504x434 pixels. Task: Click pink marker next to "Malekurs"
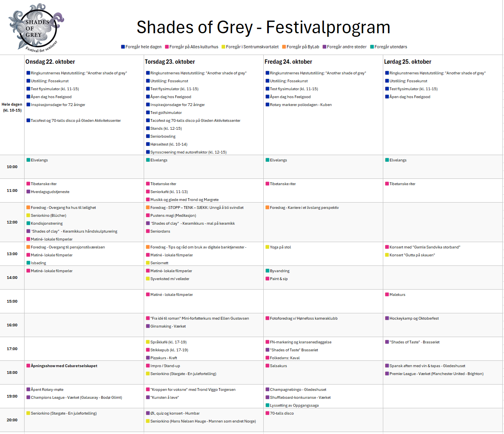tap(387, 294)
